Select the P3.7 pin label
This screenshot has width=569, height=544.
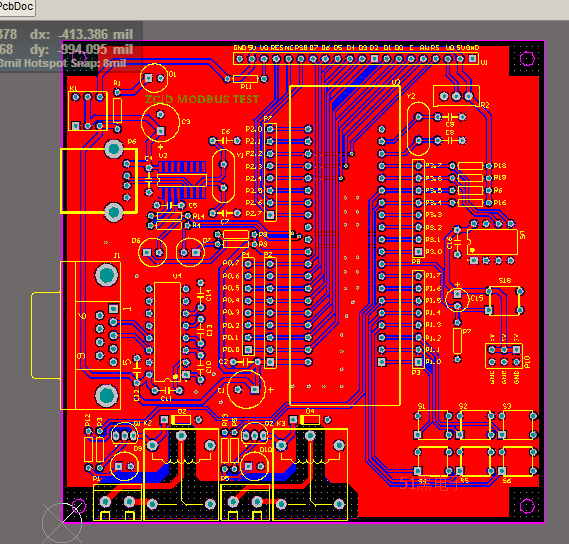(434, 166)
